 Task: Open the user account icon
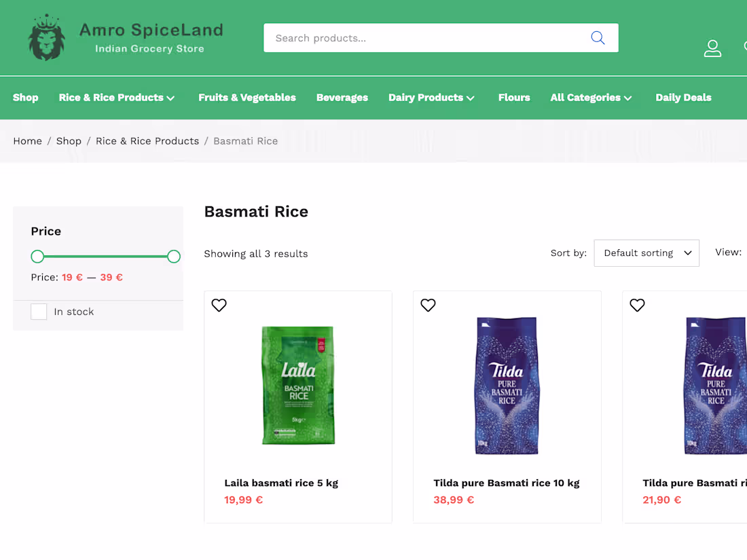[712, 48]
